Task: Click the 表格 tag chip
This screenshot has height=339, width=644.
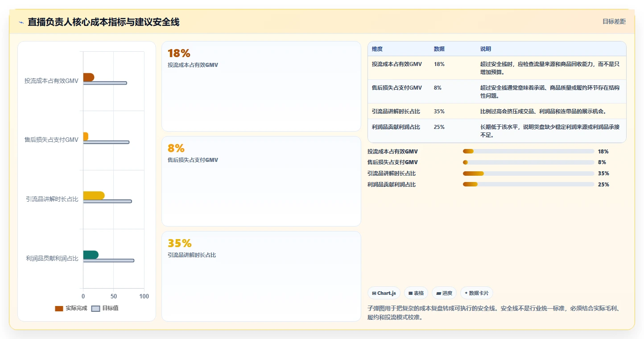Action: (x=416, y=293)
